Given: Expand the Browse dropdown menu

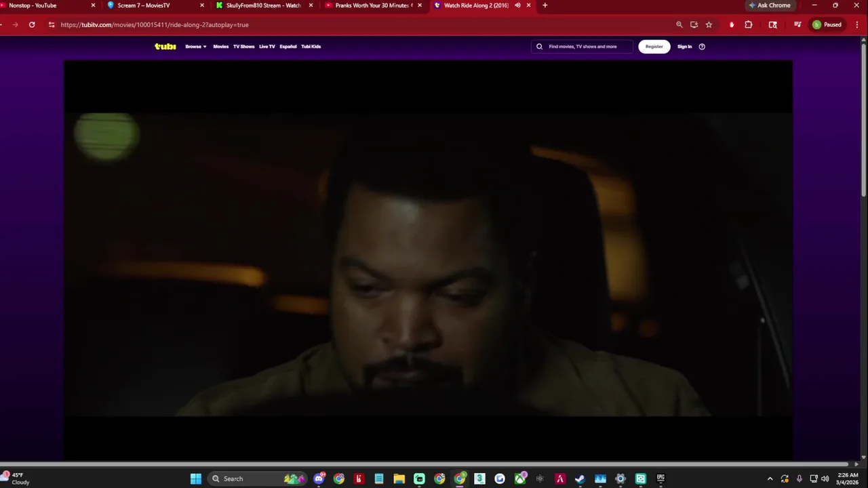Looking at the screenshot, I should coord(196,47).
